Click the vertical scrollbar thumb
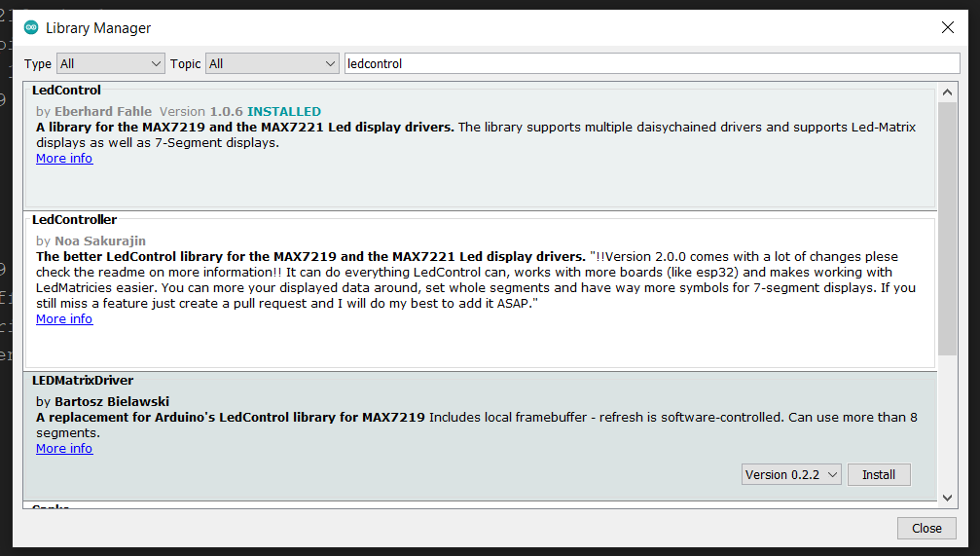980x556 pixels. [948, 228]
